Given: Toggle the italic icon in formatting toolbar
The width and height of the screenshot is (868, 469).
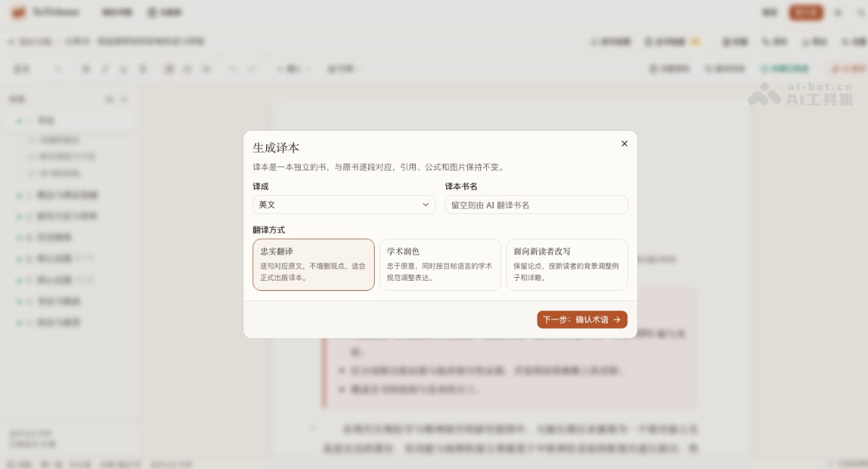Looking at the screenshot, I should (x=105, y=69).
